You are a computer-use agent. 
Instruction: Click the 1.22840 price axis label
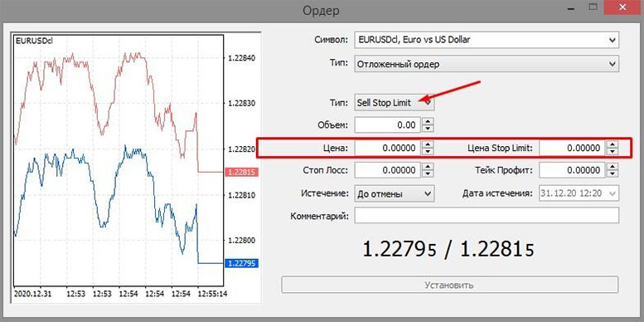pos(241,58)
